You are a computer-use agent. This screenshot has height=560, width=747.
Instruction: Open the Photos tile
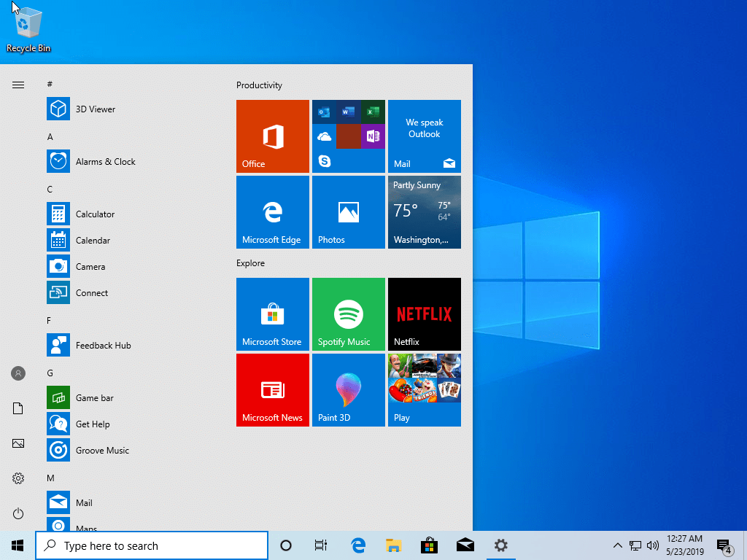[x=348, y=212]
